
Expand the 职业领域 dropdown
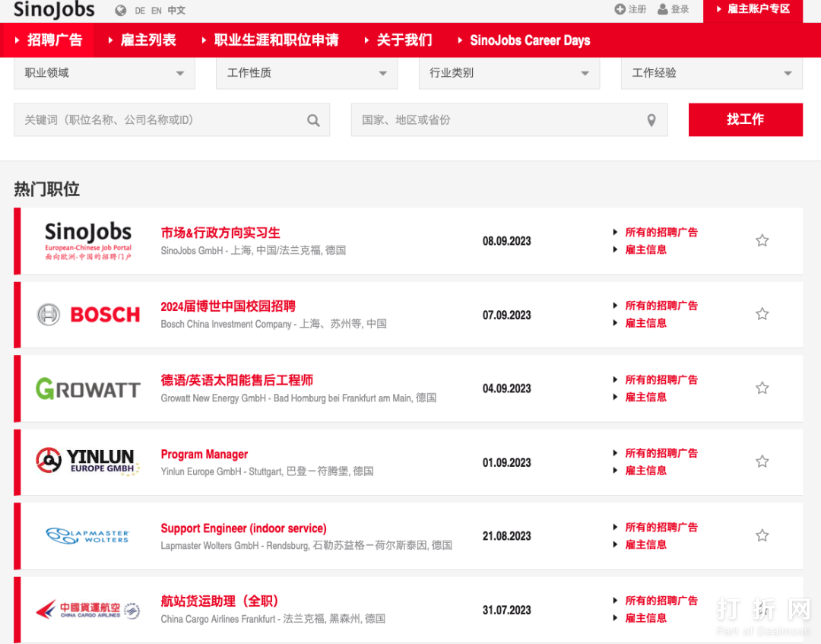click(x=104, y=73)
